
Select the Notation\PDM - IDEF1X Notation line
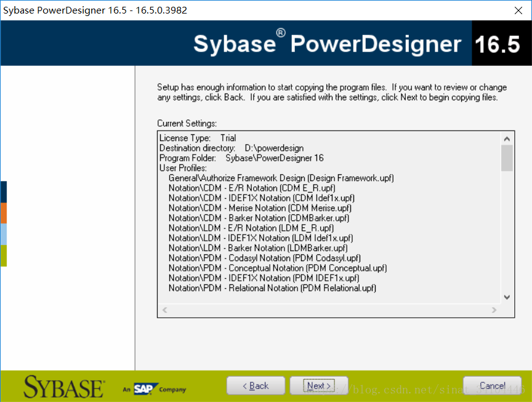264,278
